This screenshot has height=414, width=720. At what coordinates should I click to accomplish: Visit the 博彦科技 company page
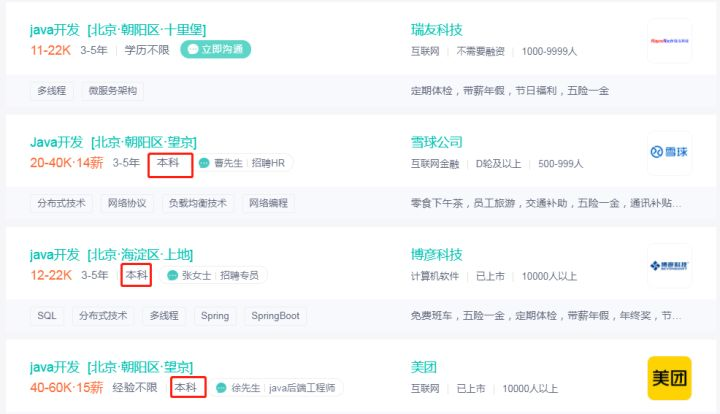tap(437, 255)
